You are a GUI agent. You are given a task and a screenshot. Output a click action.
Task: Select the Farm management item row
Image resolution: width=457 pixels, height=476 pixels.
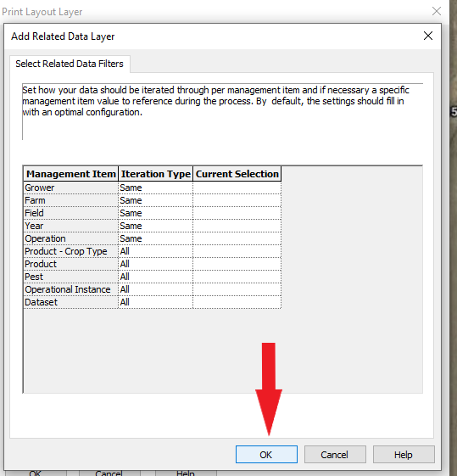71,200
